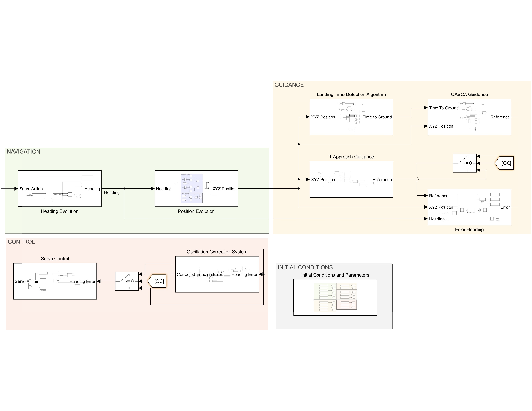Image resolution: width=532 pixels, height=411 pixels.
Task: Select the switch block in Control area
Action: (127, 281)
